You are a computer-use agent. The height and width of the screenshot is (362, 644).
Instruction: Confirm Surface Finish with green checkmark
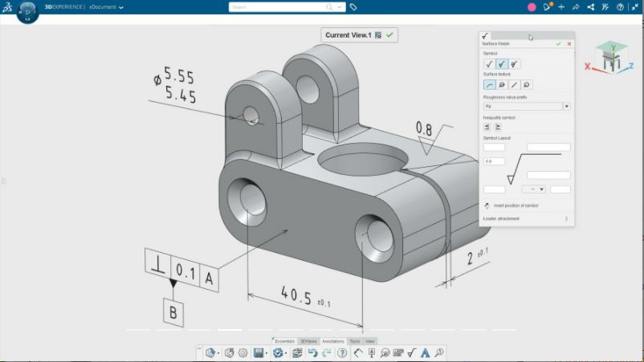click(x=559, y=44)
